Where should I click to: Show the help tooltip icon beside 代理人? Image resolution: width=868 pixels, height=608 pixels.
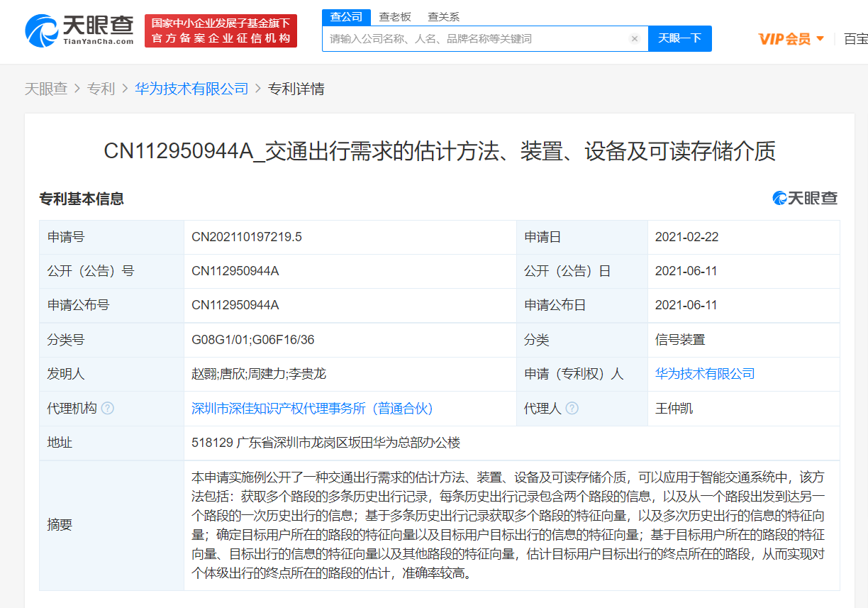click(x=572, y=409)
